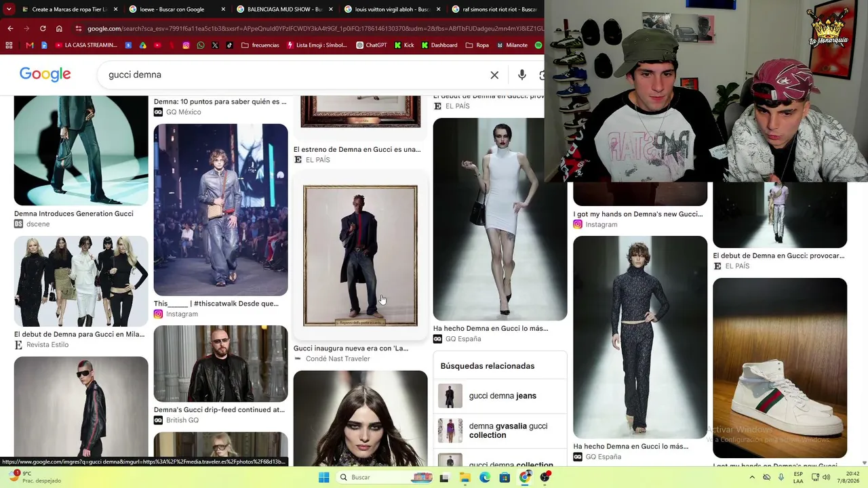Viewport: 868px width, 488px height.
Task: Switch to the 'raf simons riot riot riot' tab
Action: [495, 9]
